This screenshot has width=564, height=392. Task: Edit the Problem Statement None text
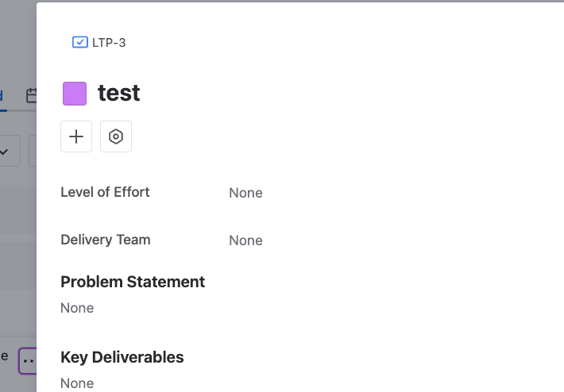[77, 308]
